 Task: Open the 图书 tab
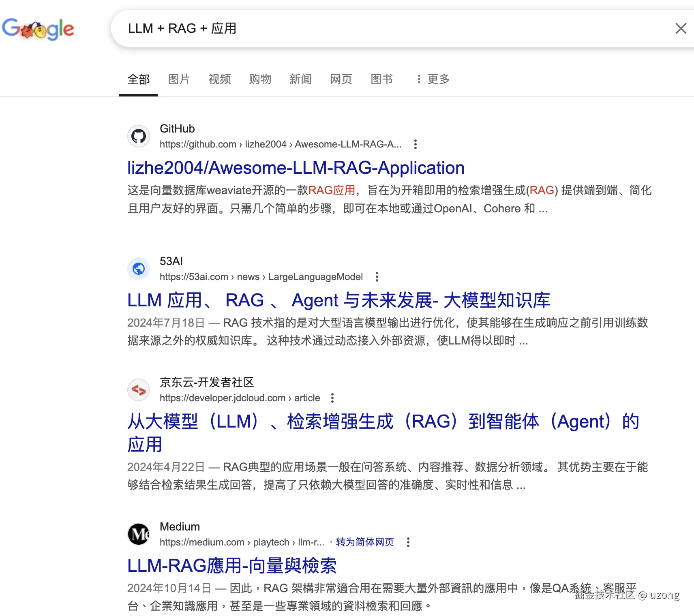382,79
